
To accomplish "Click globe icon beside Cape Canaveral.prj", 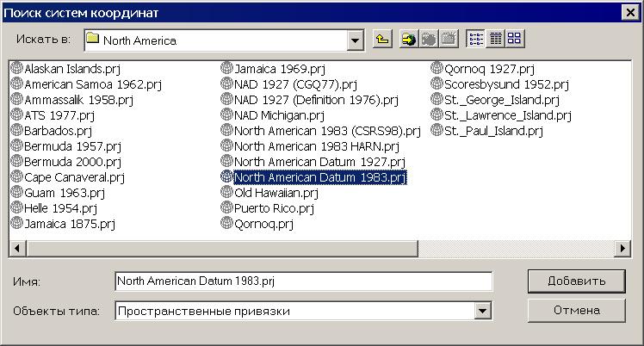I will tap(16, 176).
